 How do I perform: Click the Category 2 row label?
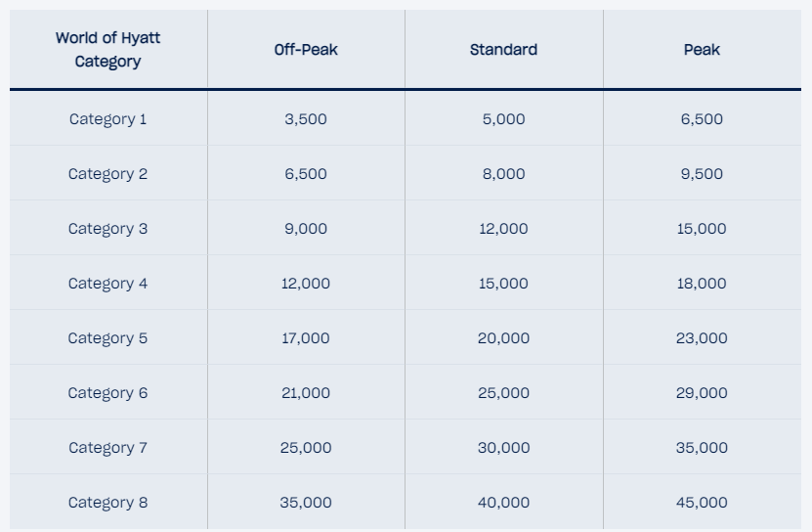(107, 174)
